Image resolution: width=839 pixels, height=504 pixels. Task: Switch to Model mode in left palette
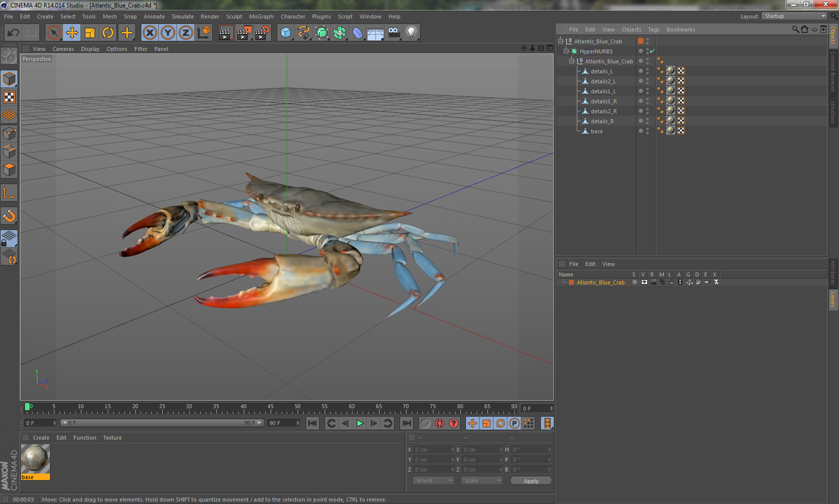[9, 79]
